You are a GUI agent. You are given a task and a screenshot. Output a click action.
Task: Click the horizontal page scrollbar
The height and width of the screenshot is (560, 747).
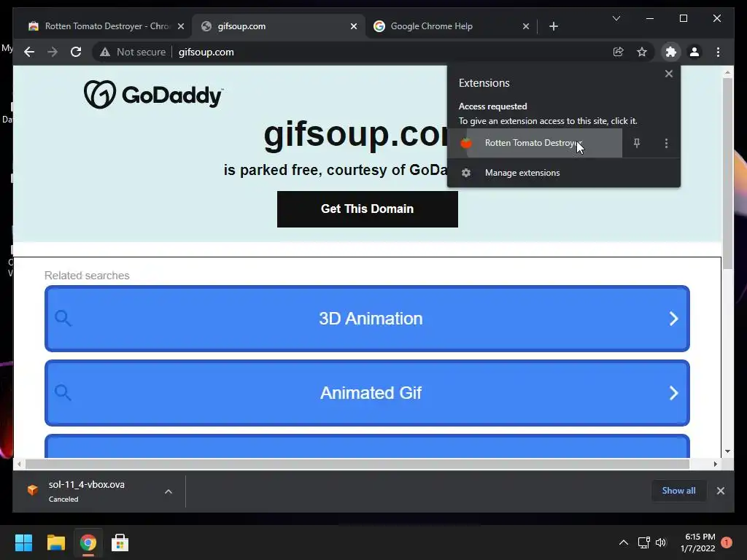357,464
